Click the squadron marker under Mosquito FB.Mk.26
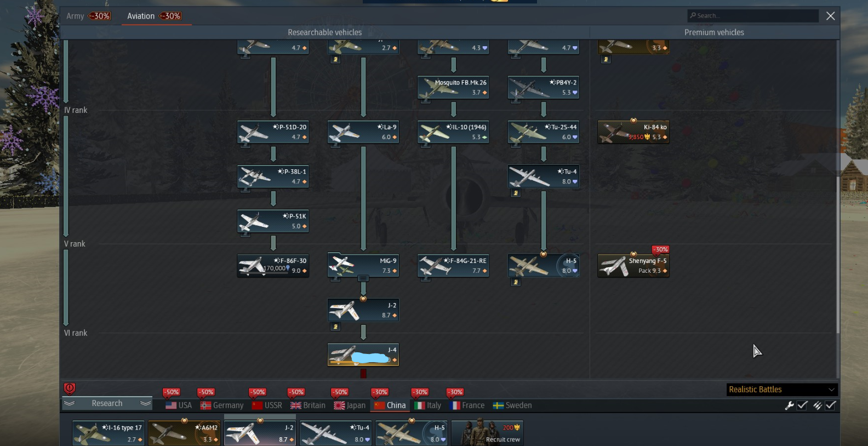This screenshot has width=868, height=446. click(x=425, y=100)
